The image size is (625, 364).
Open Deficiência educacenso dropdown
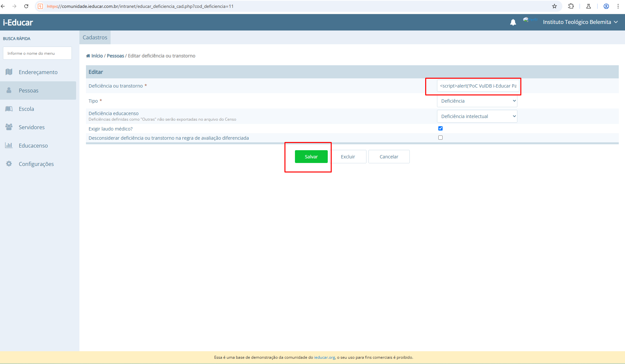(477, 116)
